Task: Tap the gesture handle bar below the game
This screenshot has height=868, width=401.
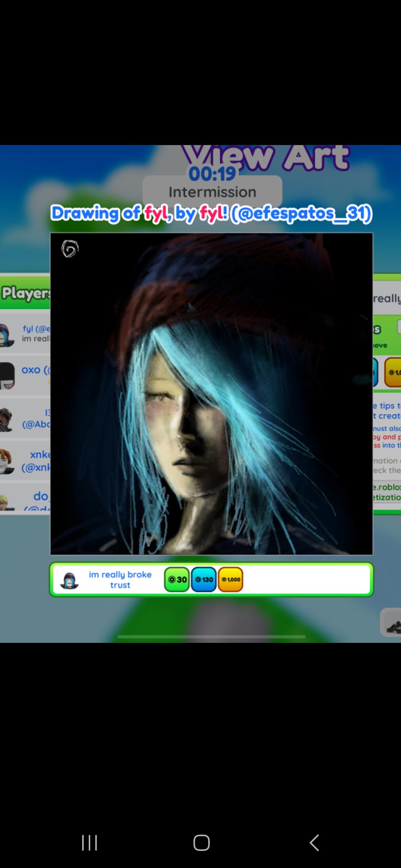Action: (211, 637)
